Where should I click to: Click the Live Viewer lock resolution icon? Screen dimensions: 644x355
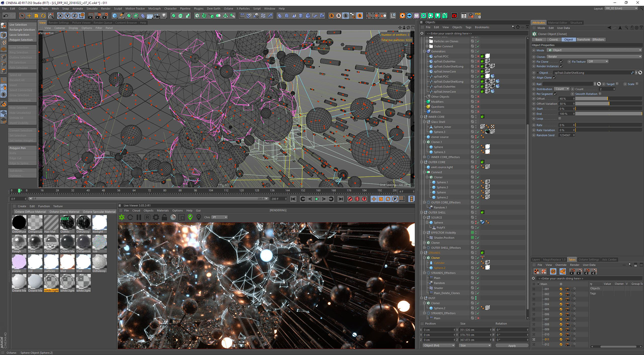click(164, 217)
